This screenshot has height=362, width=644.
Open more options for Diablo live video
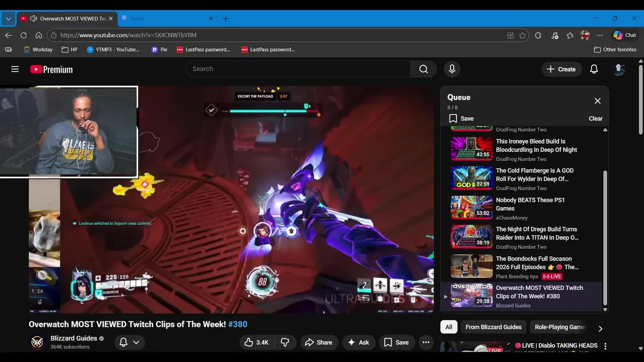point(605,346)
